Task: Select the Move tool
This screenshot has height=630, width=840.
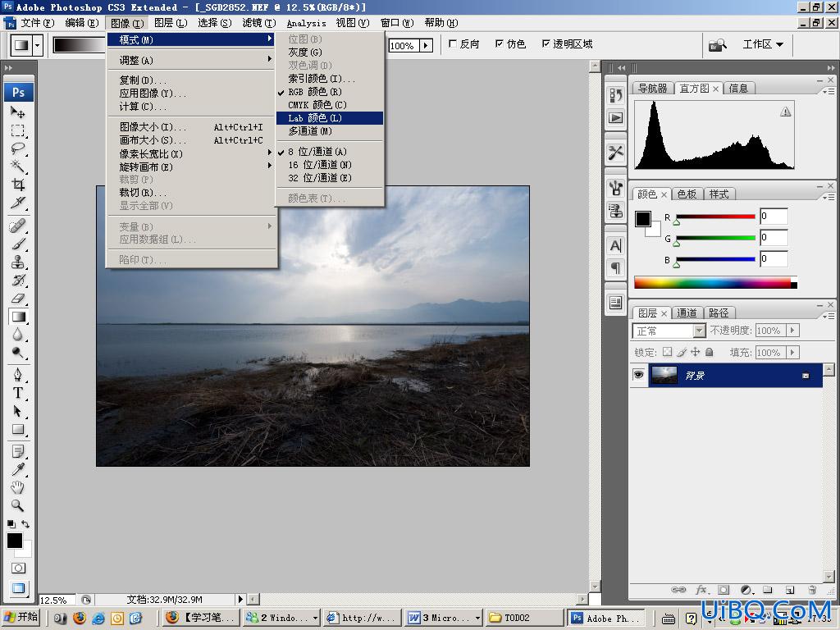Action: [18, 112]
